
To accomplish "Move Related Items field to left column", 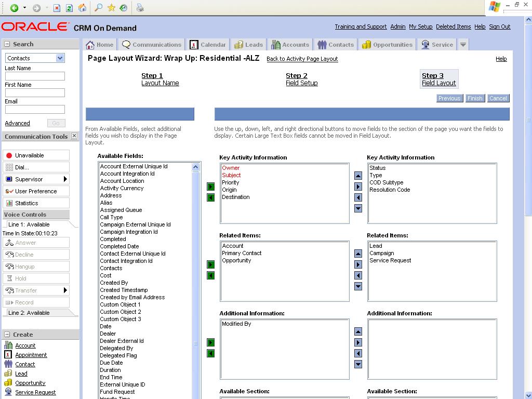I will (x=358, y=275).
